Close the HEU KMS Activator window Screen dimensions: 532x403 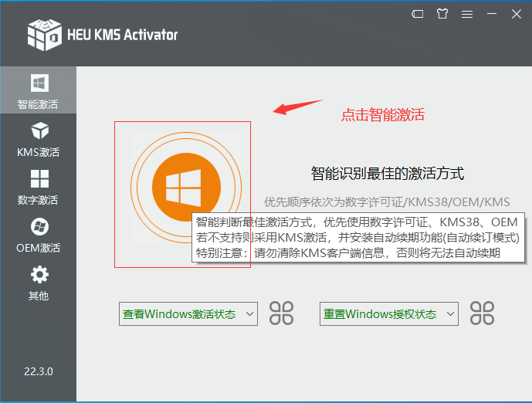(x=517, y=14)
